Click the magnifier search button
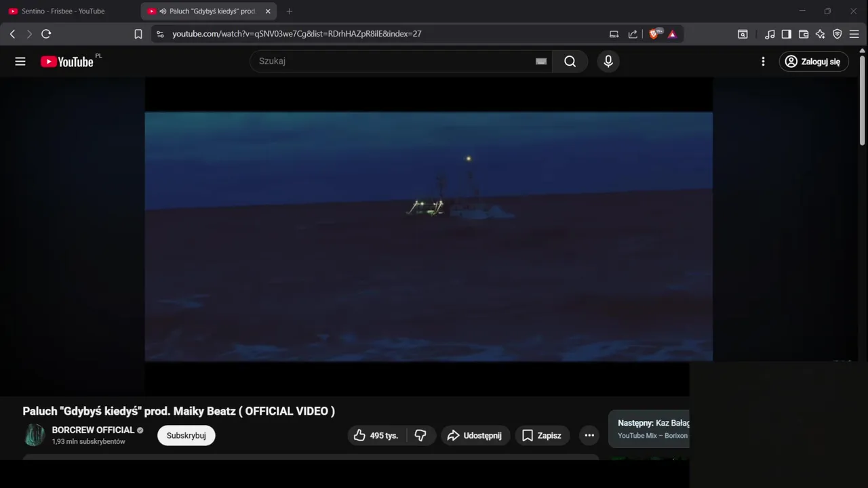868x488 pixels. 570,62
